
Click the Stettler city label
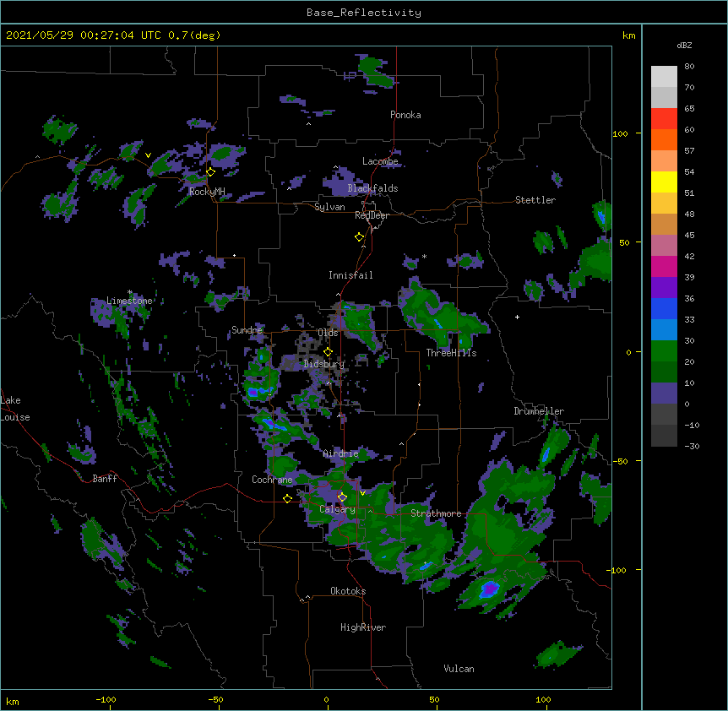click(x=535, y=200)
